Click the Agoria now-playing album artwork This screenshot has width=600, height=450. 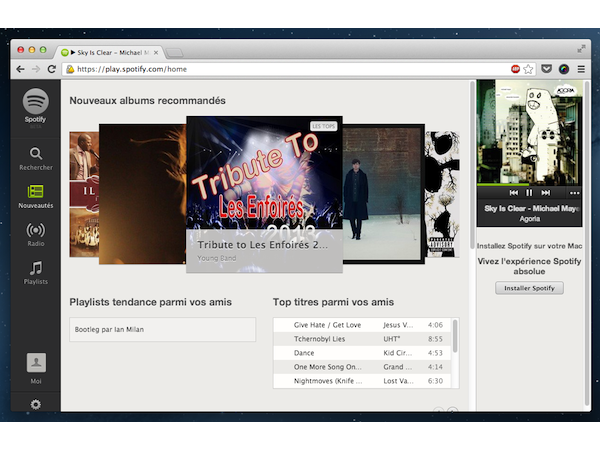pyautogui.click(x=529, y=132)
